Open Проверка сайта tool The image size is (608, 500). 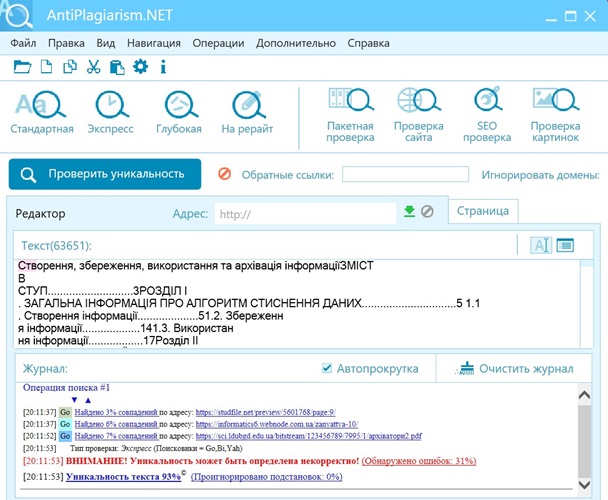(419, 115)
